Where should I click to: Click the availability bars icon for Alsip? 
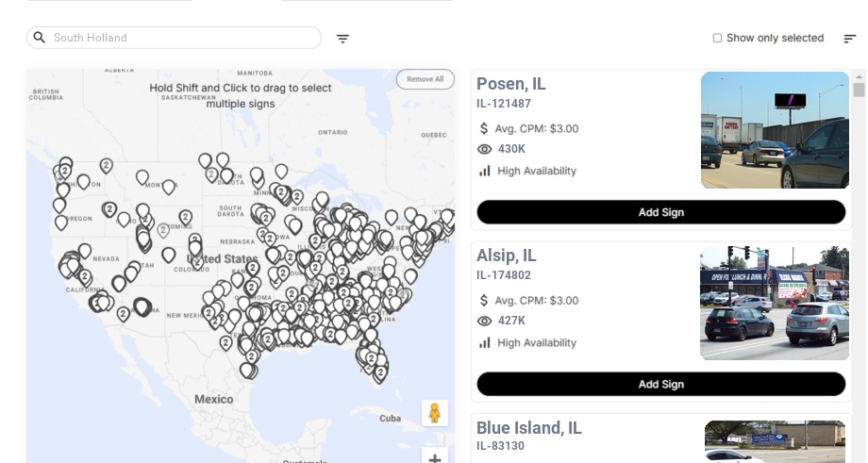click(485, 342)
